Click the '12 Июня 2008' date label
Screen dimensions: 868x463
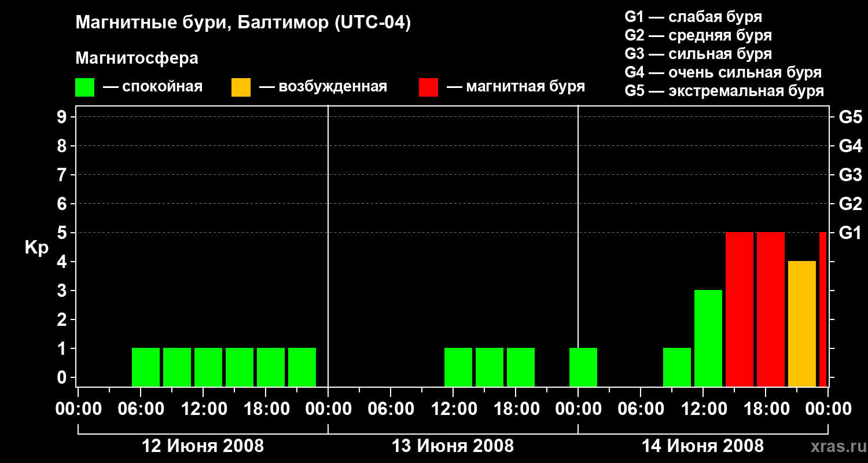[203, 446]
